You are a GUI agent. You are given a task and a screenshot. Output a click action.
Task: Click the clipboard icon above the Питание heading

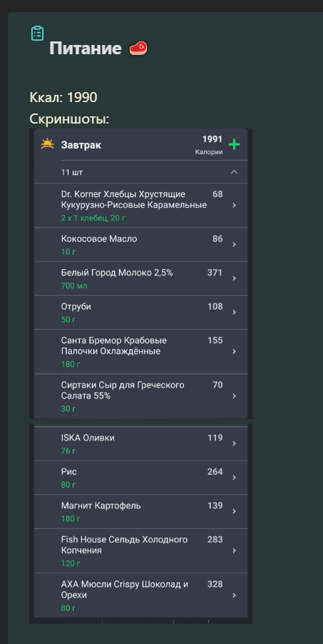click(37, 34)
